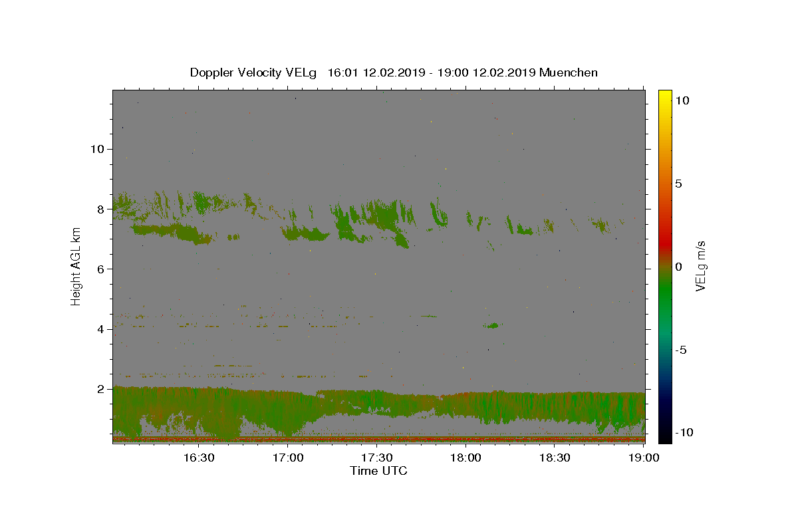Click the 'Time UTC' axis label

(x=378, y=471)
